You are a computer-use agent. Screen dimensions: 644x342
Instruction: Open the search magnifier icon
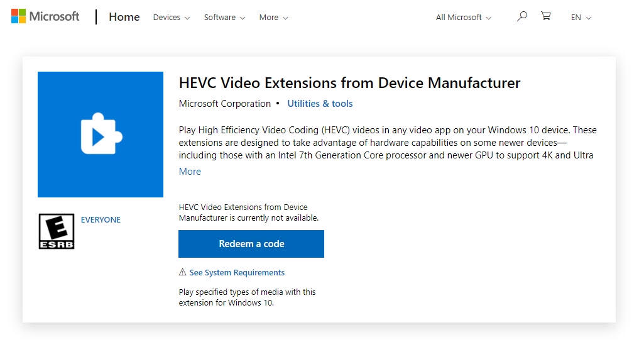[x=521, y=16]
